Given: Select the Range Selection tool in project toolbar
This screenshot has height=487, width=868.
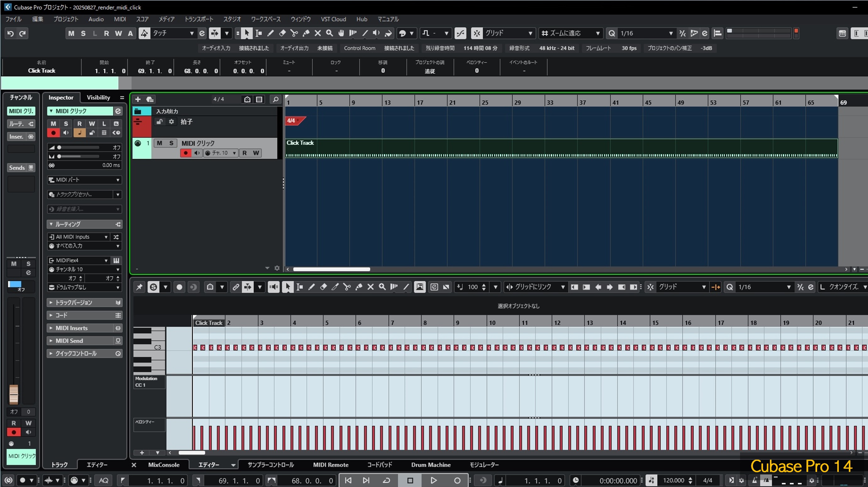Looking at the screenshot, I should tap(259, 33).
